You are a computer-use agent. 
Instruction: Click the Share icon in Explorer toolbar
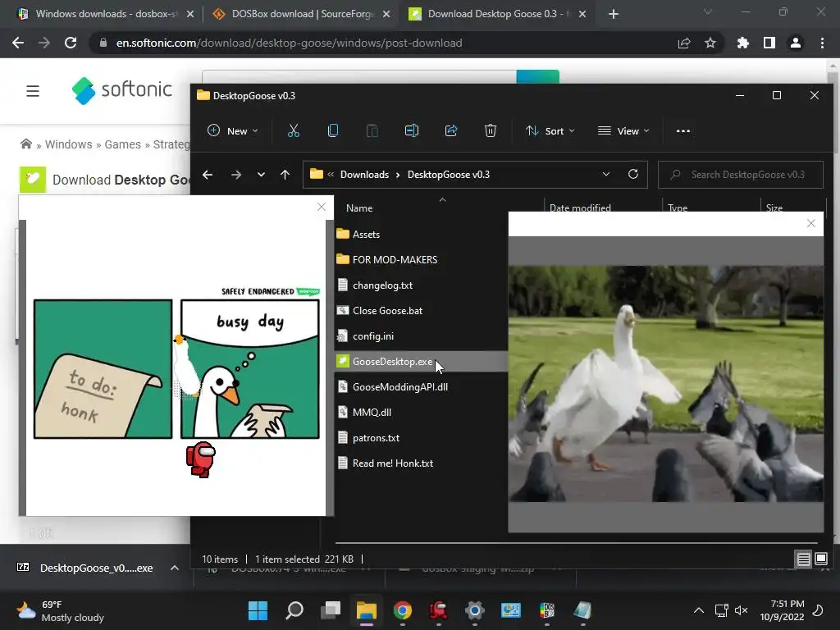point(451,130)
